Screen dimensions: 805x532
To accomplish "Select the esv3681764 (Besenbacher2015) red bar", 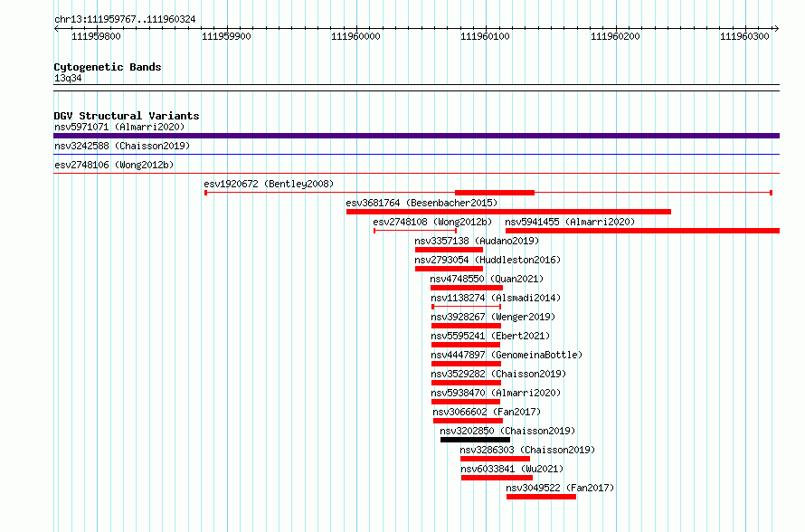I will click(x=508, y=212).
